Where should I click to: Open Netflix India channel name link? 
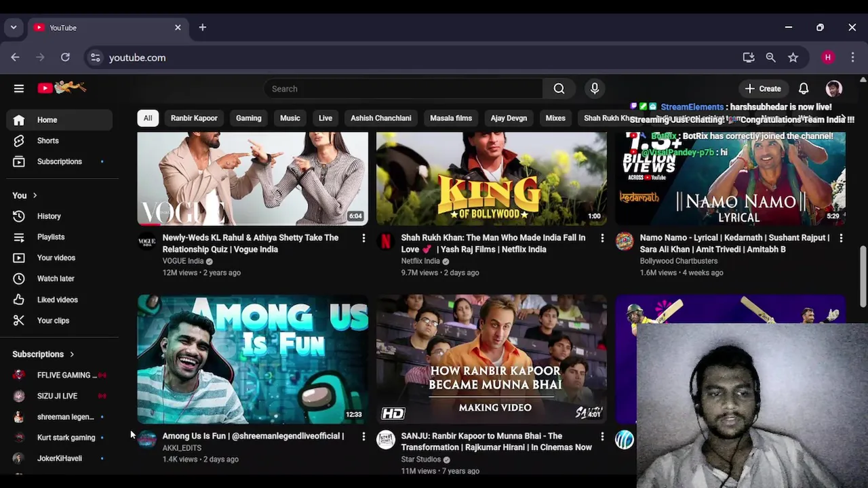pyautogui.click(x=420, y=261)
